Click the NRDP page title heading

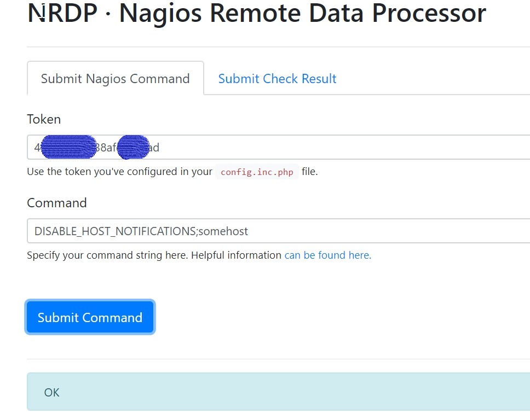[256, 14]
